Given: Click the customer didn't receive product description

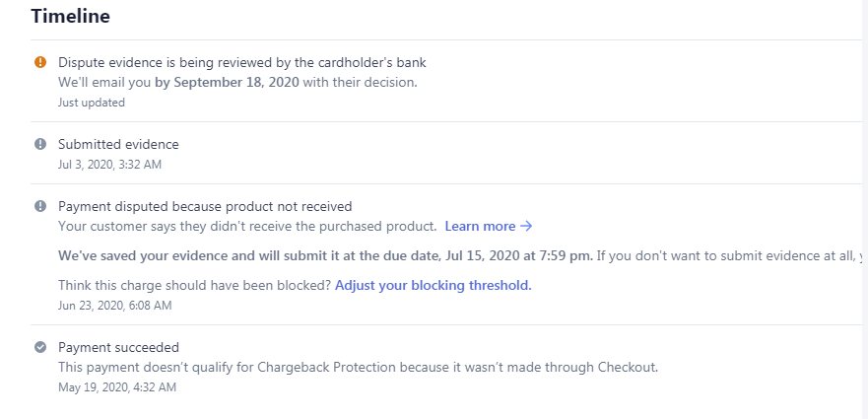Looking at the screenshot, I should click(x=246, y=226).
